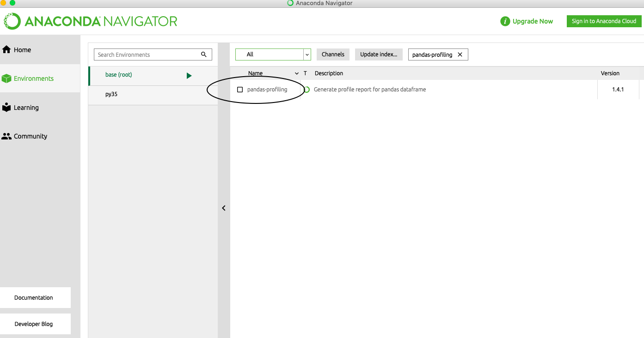Click the T column header
Screen dimensions: 644x338
point(305,73)
